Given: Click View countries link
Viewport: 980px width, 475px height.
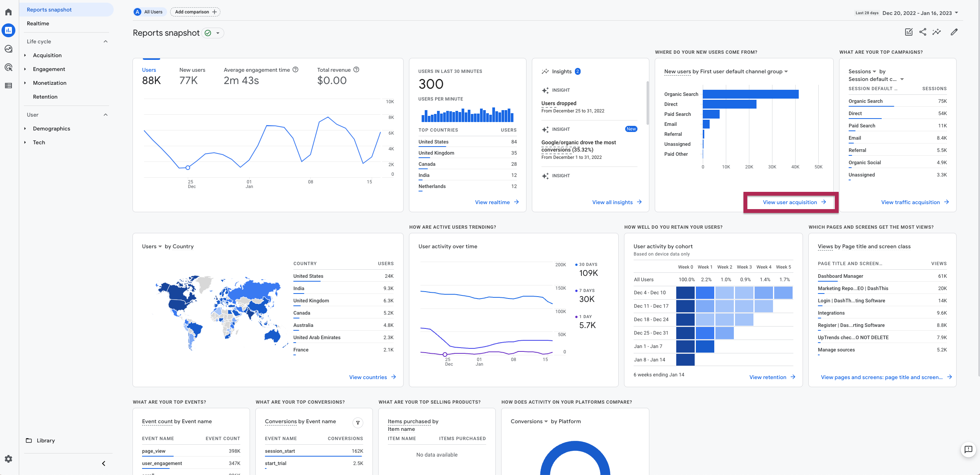Looking at the screenshot, I should [372, 377].
